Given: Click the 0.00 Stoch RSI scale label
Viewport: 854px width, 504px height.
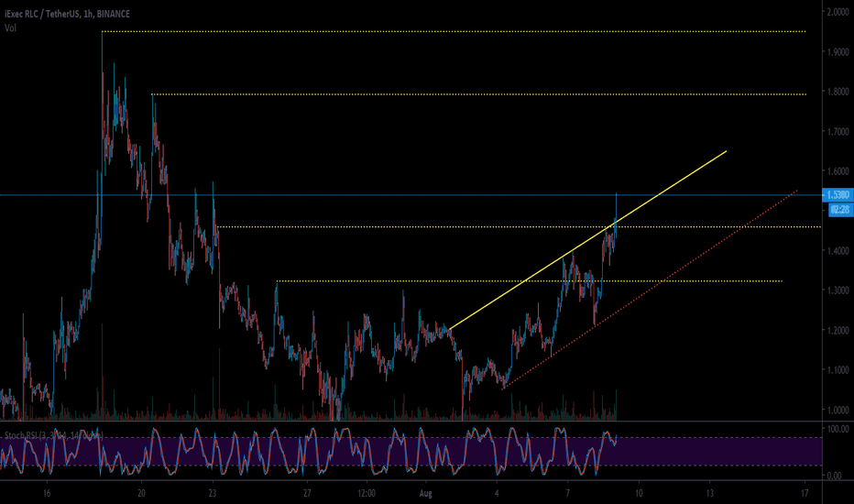Looking at the screenshot, I should pos(835,476).
